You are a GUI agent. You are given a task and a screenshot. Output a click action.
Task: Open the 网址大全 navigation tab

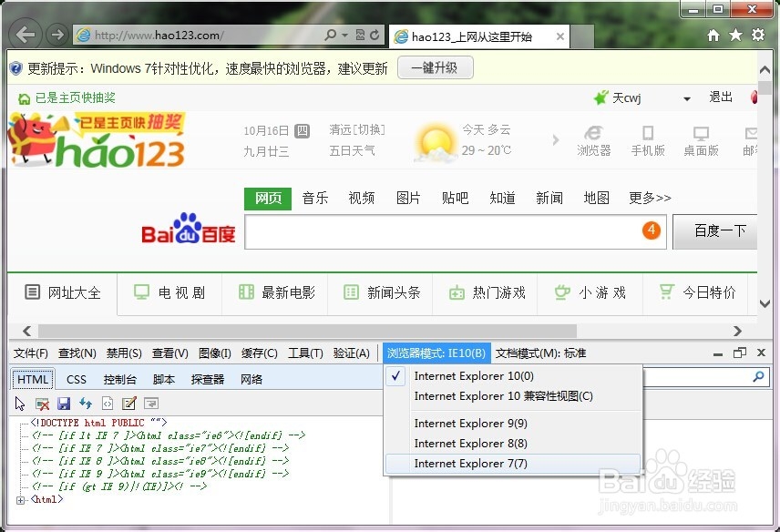(63, 292)
